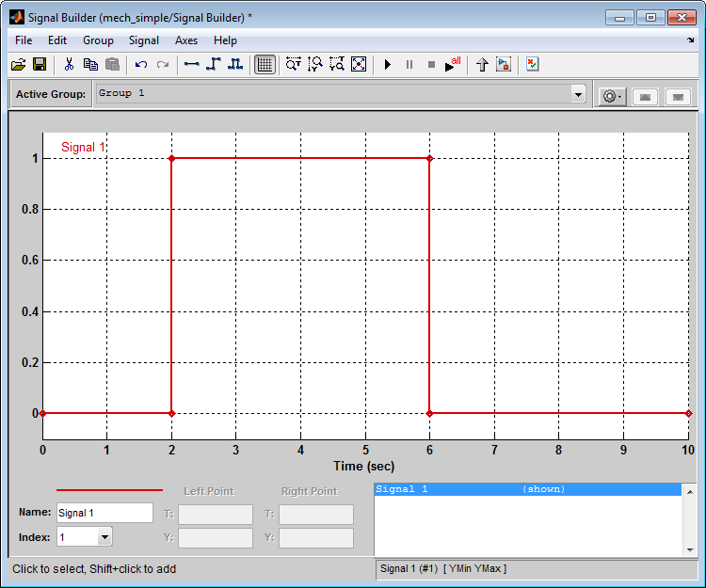This screenshot has height=588, width=706.
Task: Select the zoom in T direction tool
Action: [x=294, y=65]
